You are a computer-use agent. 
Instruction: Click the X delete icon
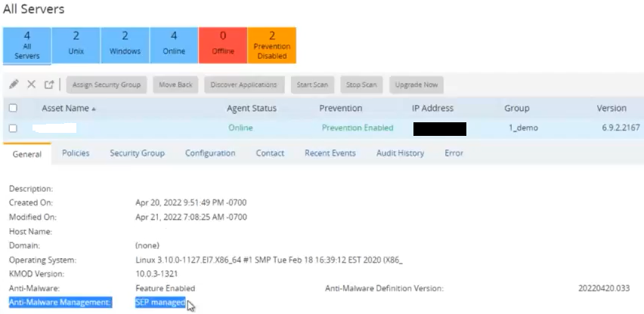(32, 85)
